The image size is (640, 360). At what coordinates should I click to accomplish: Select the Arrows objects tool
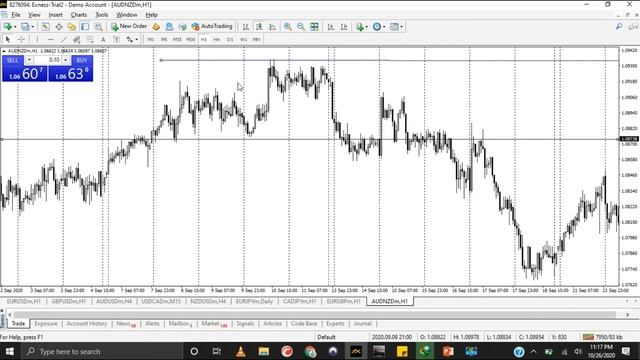click(x=129, y=40)
